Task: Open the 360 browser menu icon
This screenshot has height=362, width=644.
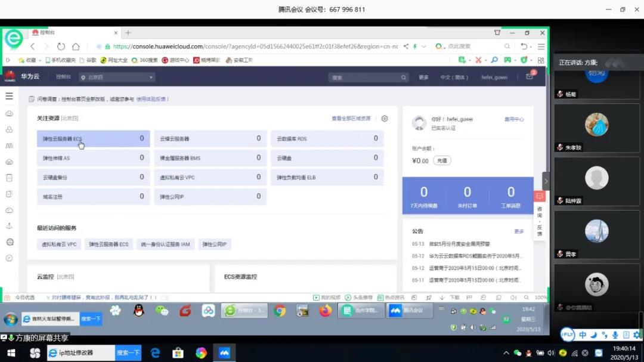Action: tap(541, 47)
